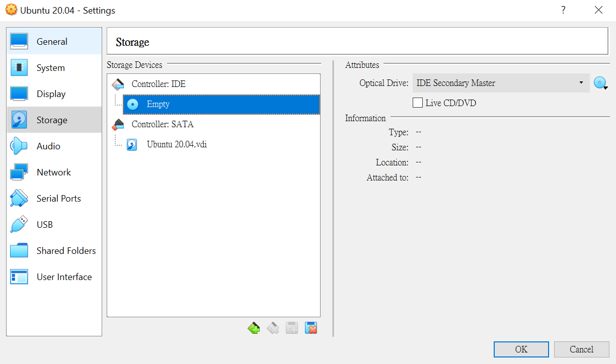Open the Network settings category
The height and width of the screenshot is (364, 616).
pyautogui.click(x=54, y=172)
